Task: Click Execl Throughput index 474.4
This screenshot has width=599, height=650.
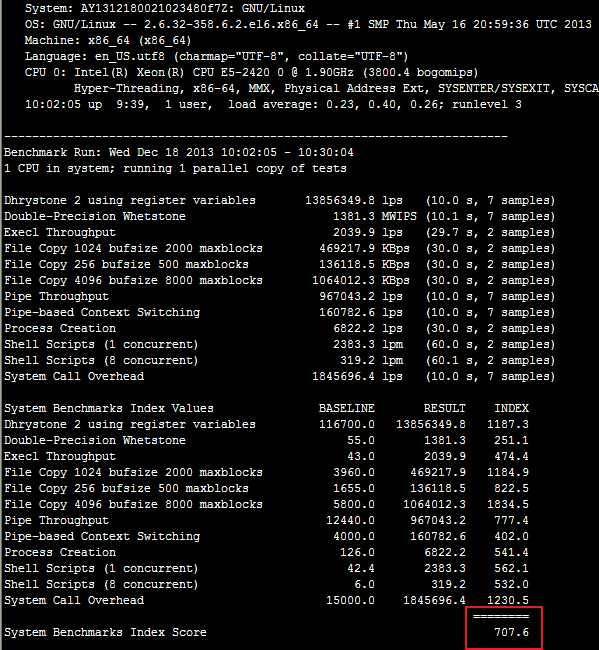Action: (512, 456)
